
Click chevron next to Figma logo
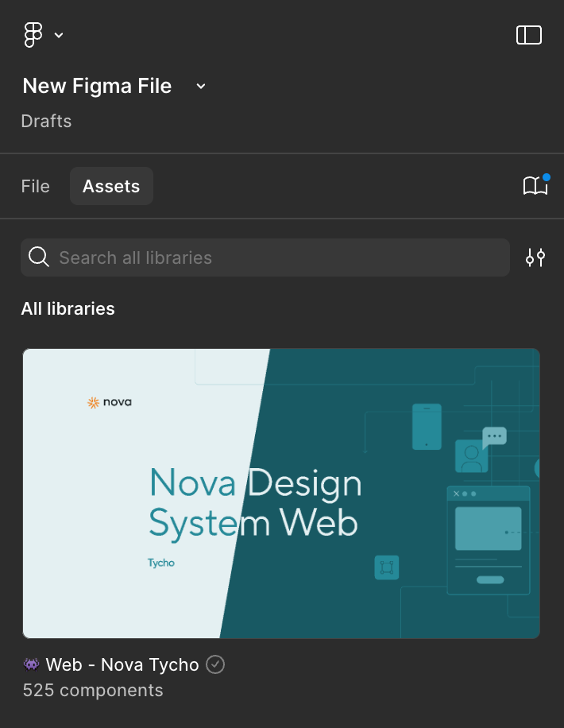[x=59, y=35]
